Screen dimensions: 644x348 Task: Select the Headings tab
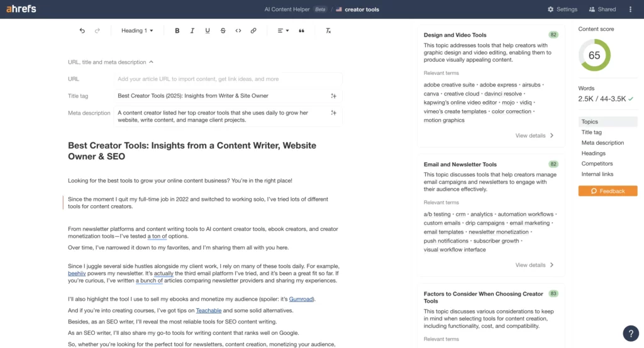(594, 154)
